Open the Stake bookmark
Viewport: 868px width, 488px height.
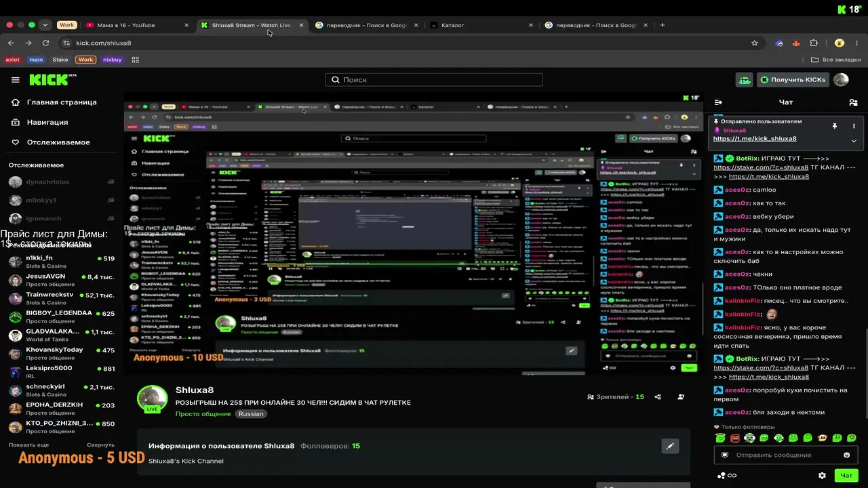tap(60, 60)
